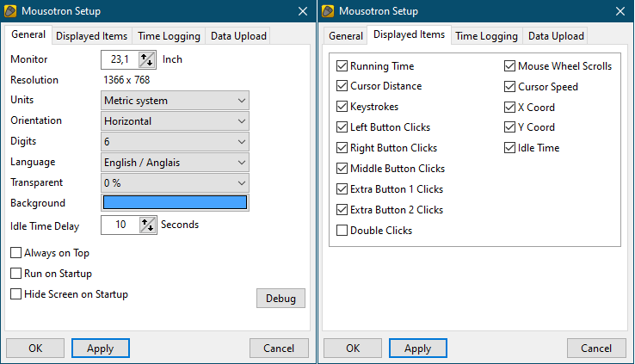
Task: Open Time Logging tab in right window
Action: tap(486, 36)
